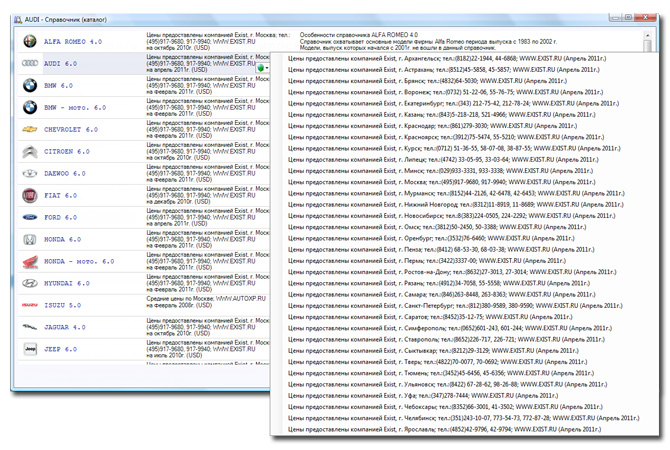Click the blue Ford oval logo
This screenshot has height=450, width=670.
point(29,217)
